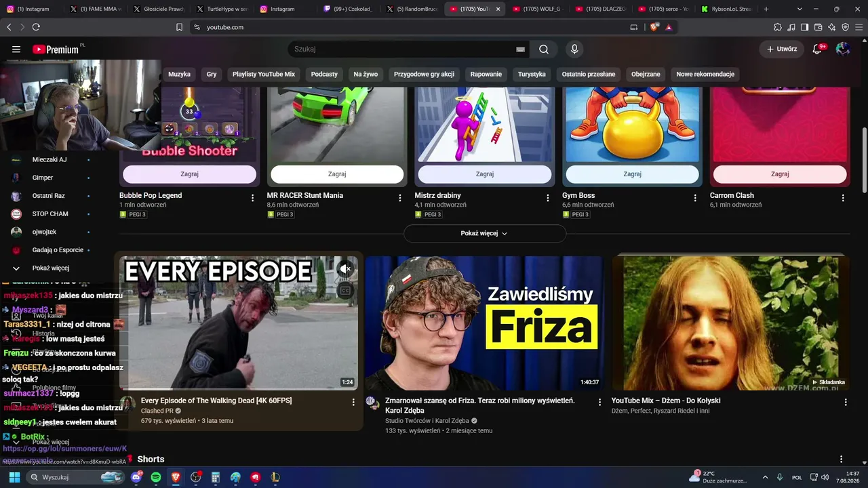
Task: Show the browser sidebar panel
Action: tap(804, 27)
